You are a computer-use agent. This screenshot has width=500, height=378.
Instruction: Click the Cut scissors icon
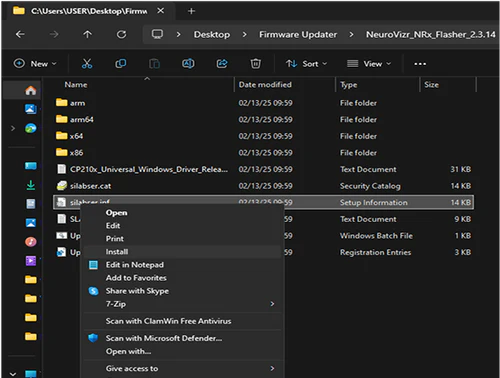(x=87, y=63)
